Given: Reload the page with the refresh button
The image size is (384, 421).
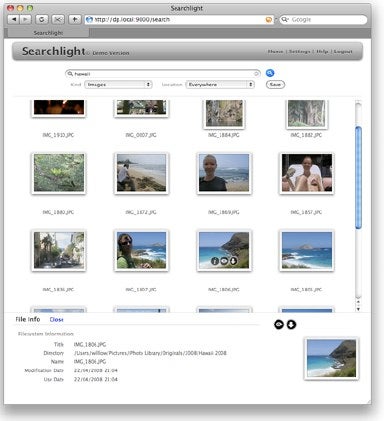Looking at the screenshot, I should (x=41, y=19).
